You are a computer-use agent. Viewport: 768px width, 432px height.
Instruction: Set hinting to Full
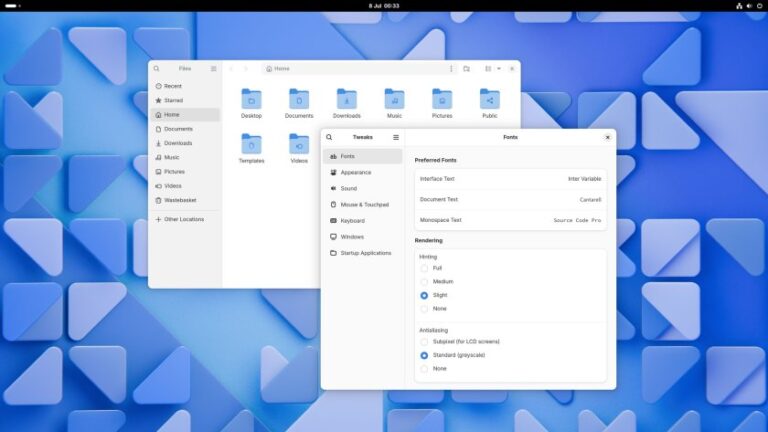tap(424, 268)
